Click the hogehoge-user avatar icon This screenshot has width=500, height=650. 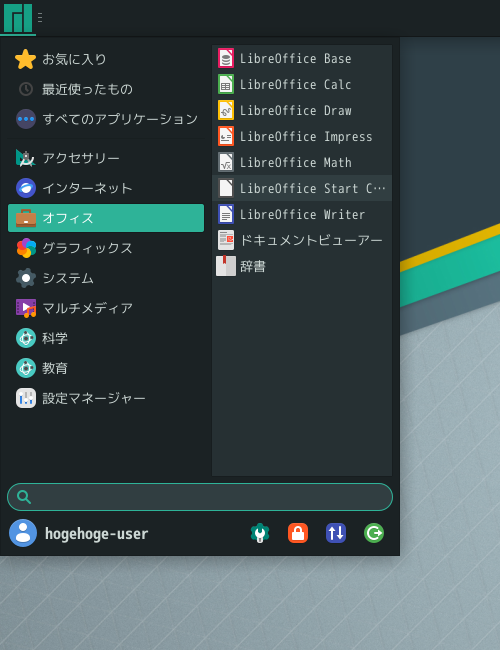[23, 533]
